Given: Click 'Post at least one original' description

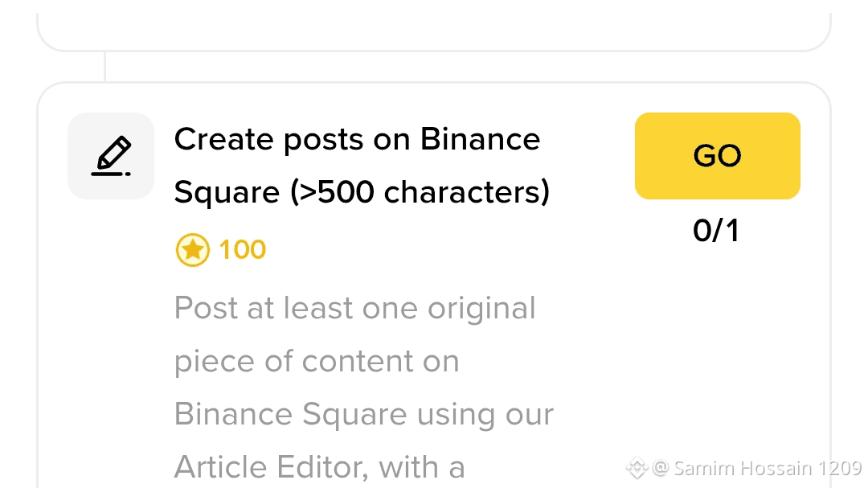Looking at the screenshot, I should click(x=354, y=308).
